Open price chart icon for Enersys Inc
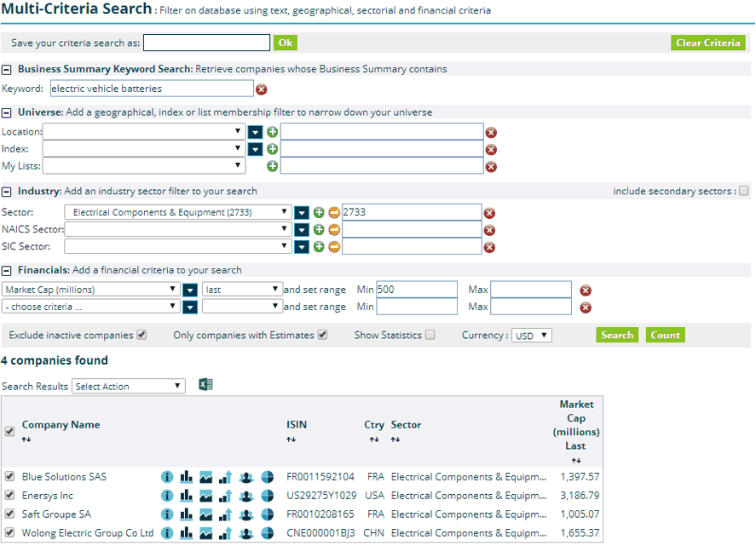The height and width of the screenshot is (546, 756). [206, 496]
